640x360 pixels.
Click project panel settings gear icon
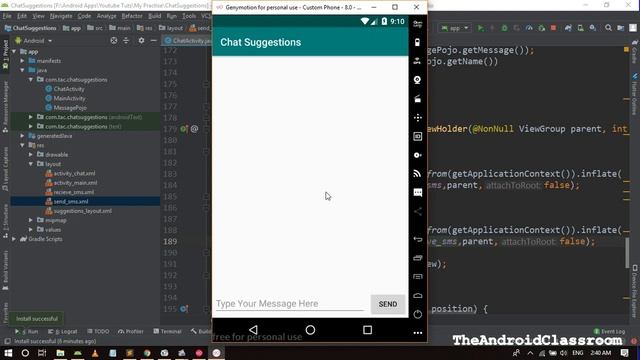[141, 40]
